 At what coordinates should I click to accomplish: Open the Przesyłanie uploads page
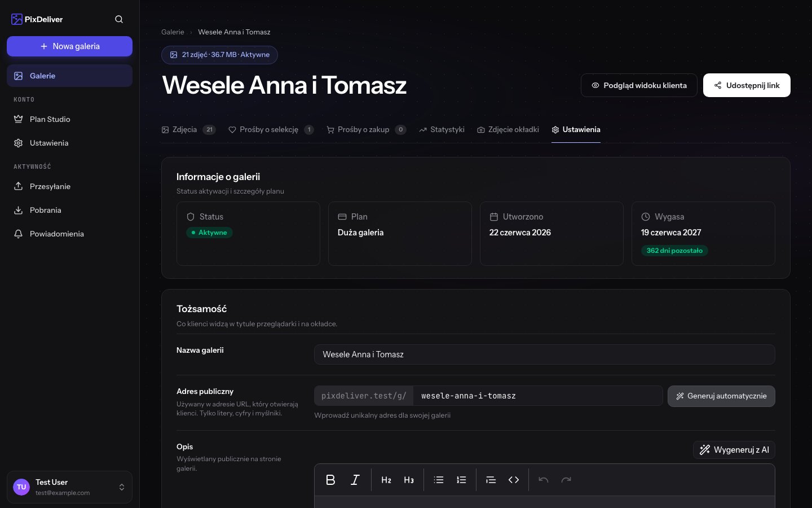(x=69, y=186)
